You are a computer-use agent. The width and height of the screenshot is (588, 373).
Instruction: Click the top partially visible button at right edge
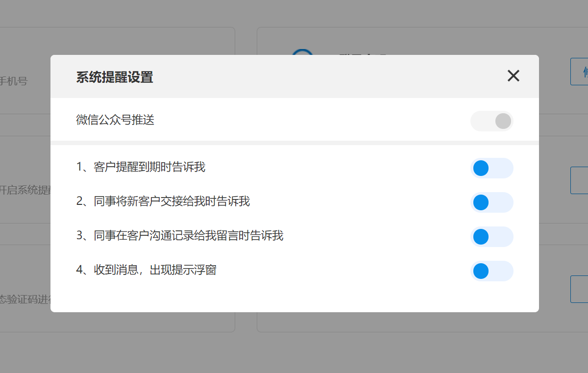point(580,72)
